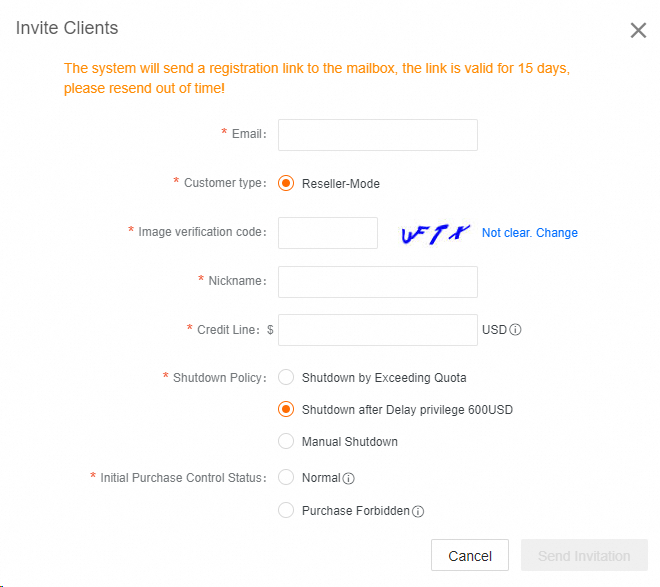Select Shutdown after Delay privilege 600USD

(x=286, y=409)
